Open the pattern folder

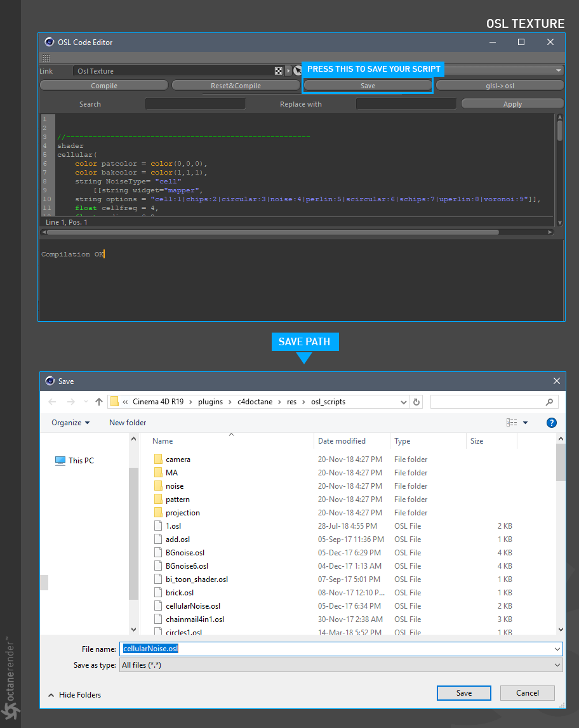(177, 500)
